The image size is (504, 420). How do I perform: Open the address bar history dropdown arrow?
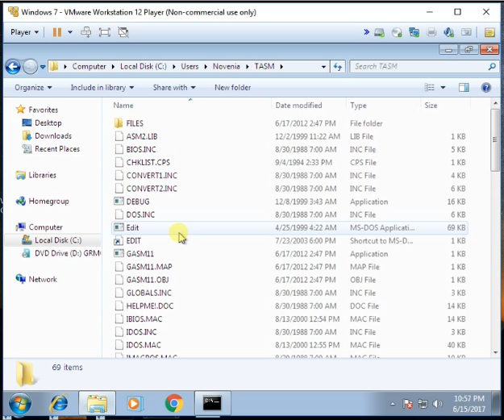[323, 67]
